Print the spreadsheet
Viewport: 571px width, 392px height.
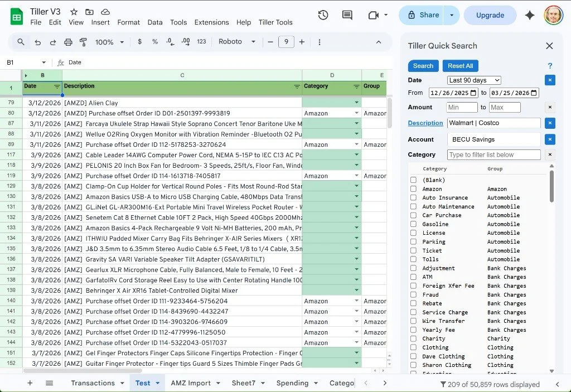pyautogui.click(x=68, y=42)
